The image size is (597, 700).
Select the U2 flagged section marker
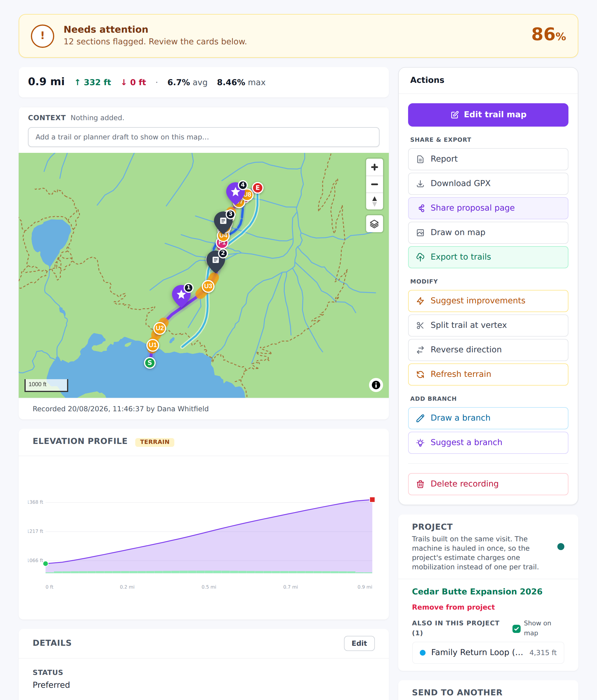pos(159,328)
